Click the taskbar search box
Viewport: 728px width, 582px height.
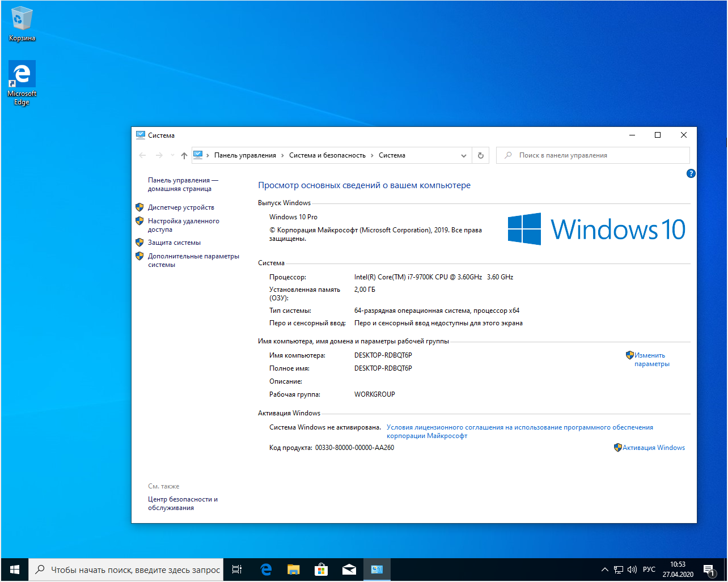[x=126, y=570]
